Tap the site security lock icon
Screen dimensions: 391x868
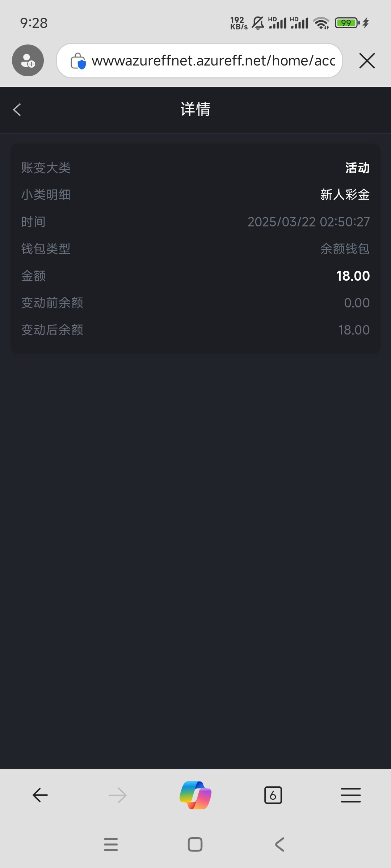[x=78, y=61]
